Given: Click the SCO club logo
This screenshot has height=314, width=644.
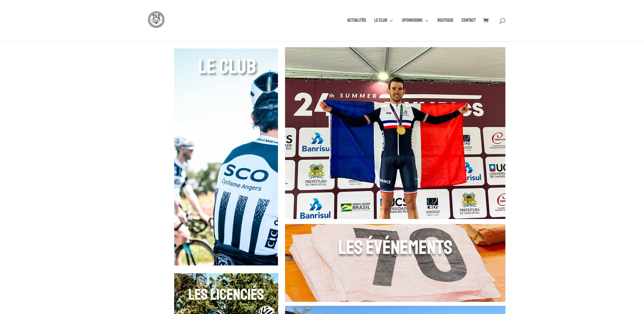Looking at the screenshot, I should click(x=156, y=20).
